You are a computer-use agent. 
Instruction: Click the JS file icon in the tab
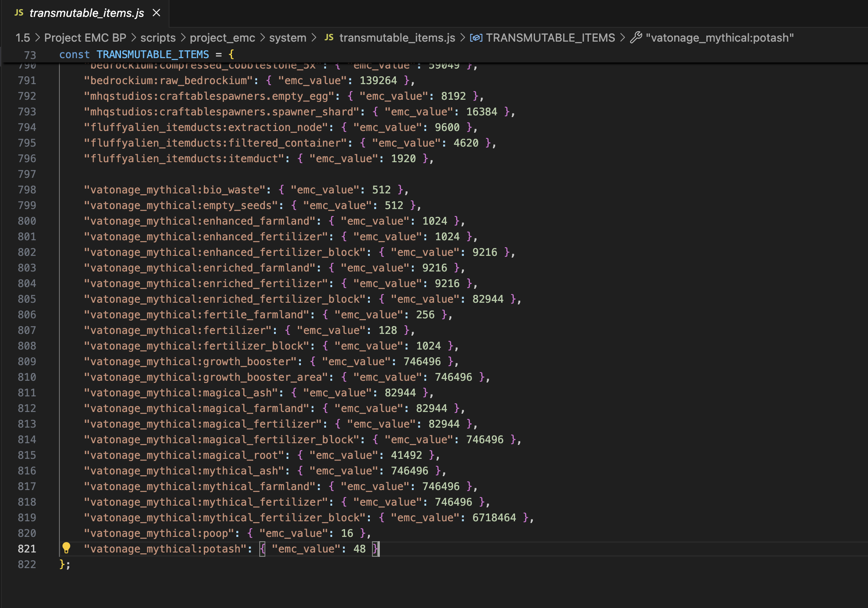pos(19,13)
